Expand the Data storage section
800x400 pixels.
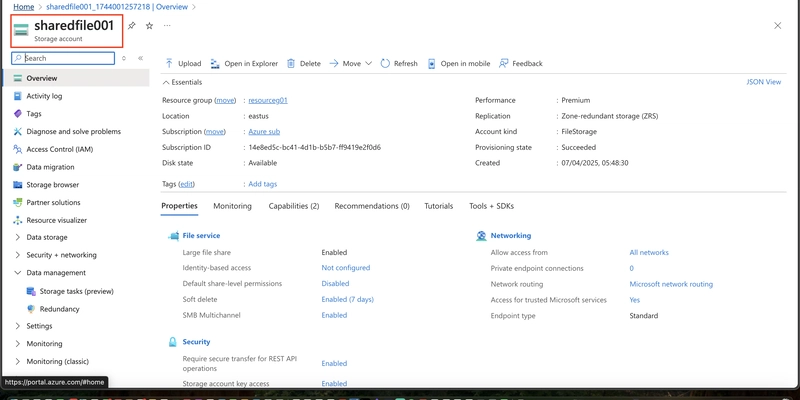pos(46,237)
